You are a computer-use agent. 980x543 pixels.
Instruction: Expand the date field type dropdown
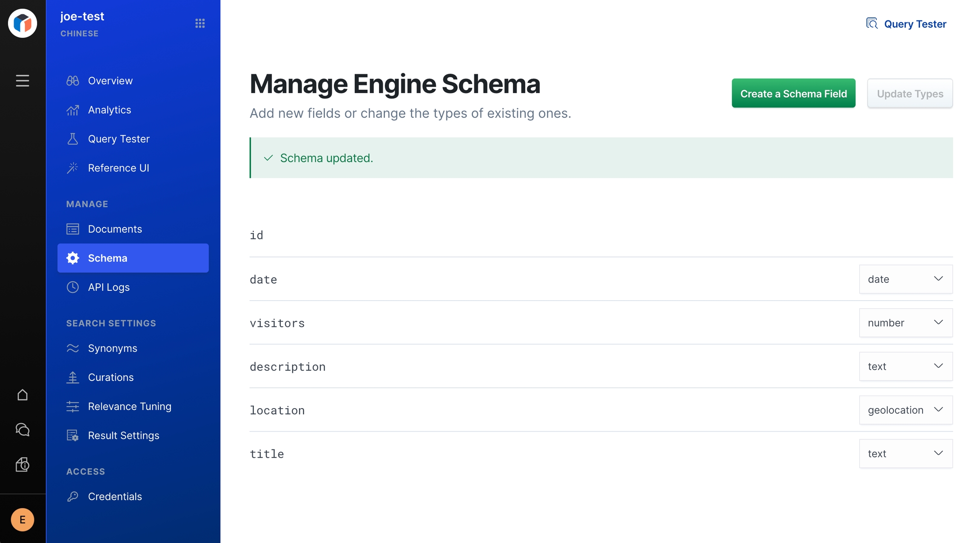click(906, 279)
